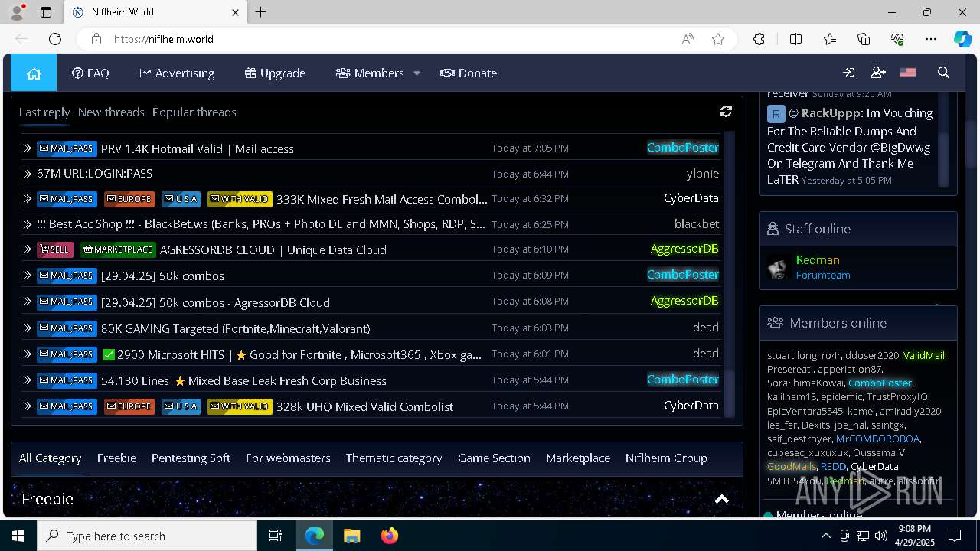Open 328k UHQ Mixed Valid Combolist thread
Viewport: 980px width, 551px height.
pyautogui.click(x=364, y=406)
